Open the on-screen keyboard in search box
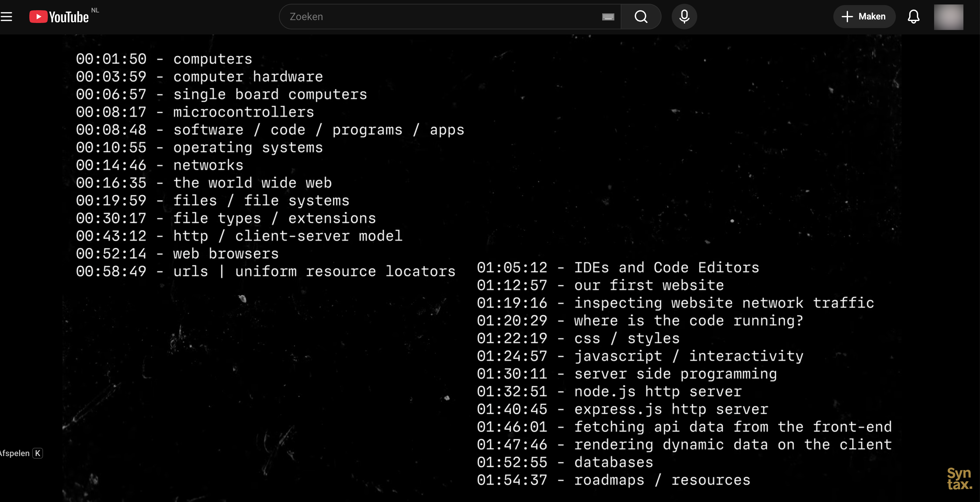Image resolution: width=980 pixels, height=502 pixels. 608,17
